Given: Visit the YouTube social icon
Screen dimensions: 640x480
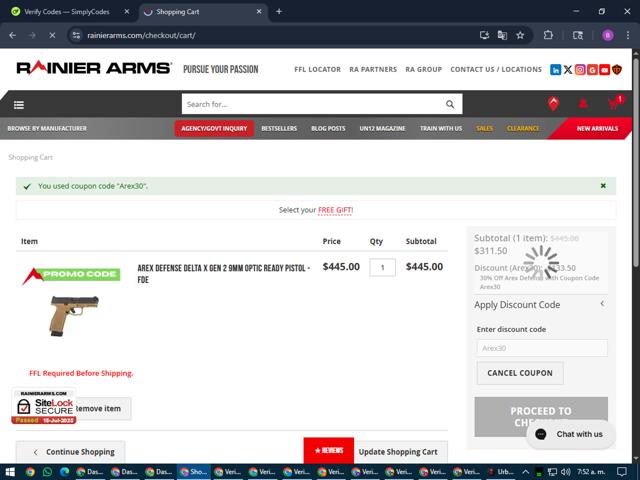Looking at the screenshot, I should (x=604, y=70).
